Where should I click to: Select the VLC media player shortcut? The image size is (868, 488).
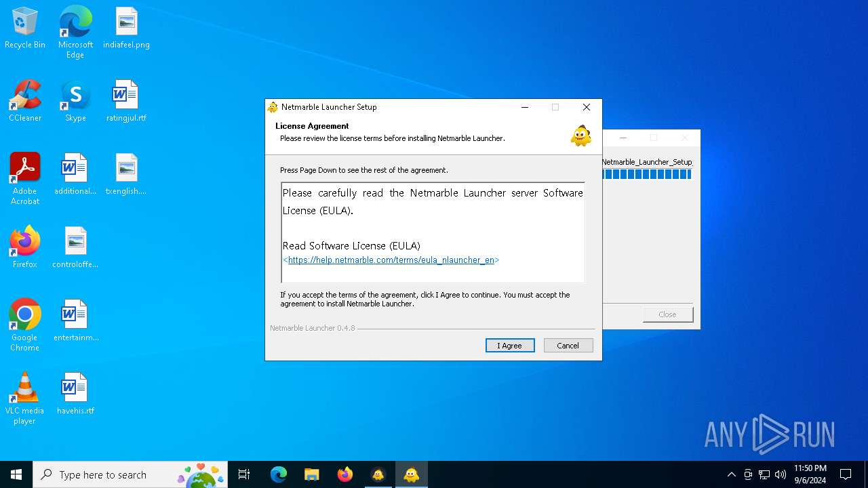25,399
